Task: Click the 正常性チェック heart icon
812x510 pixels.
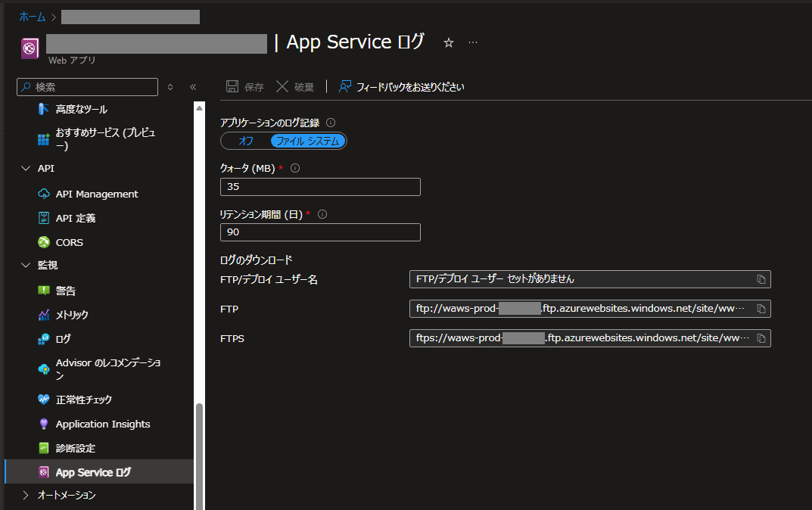Action: pos(43,400)
